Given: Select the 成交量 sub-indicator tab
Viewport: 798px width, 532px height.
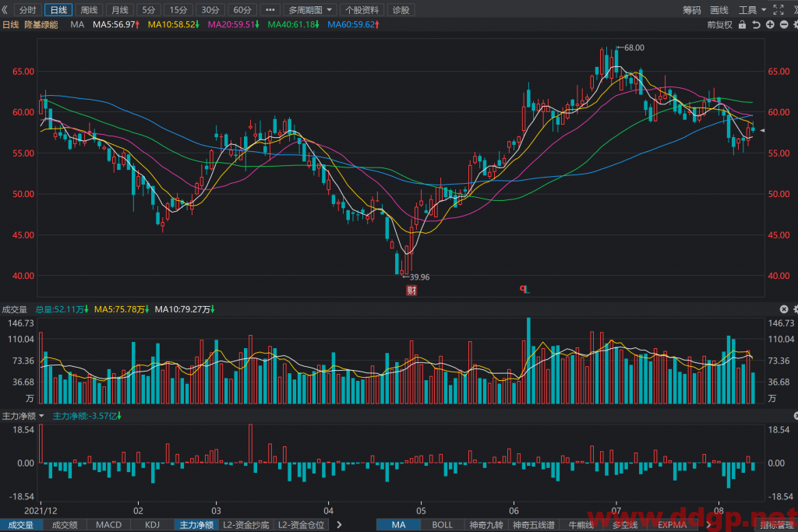Looking at the screenshot, I should tap(21, 524).
